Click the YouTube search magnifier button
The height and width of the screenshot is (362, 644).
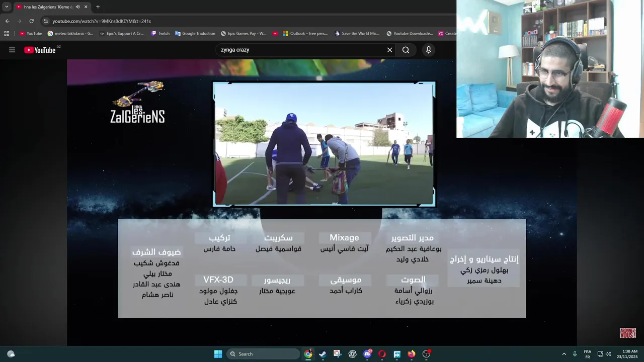[406, 50]
